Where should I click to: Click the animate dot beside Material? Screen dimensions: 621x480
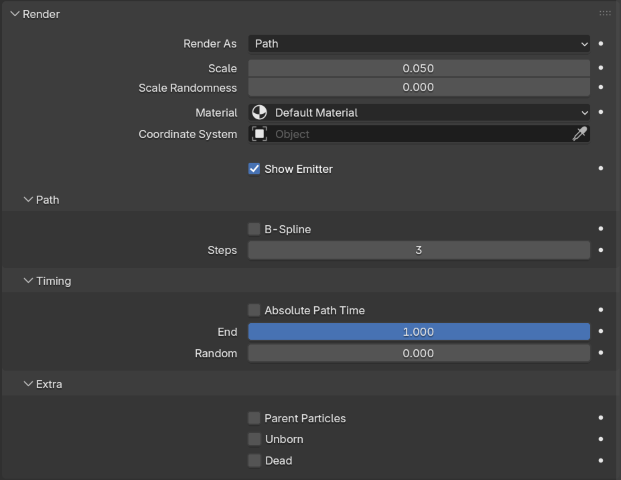(x=601, y=112)
